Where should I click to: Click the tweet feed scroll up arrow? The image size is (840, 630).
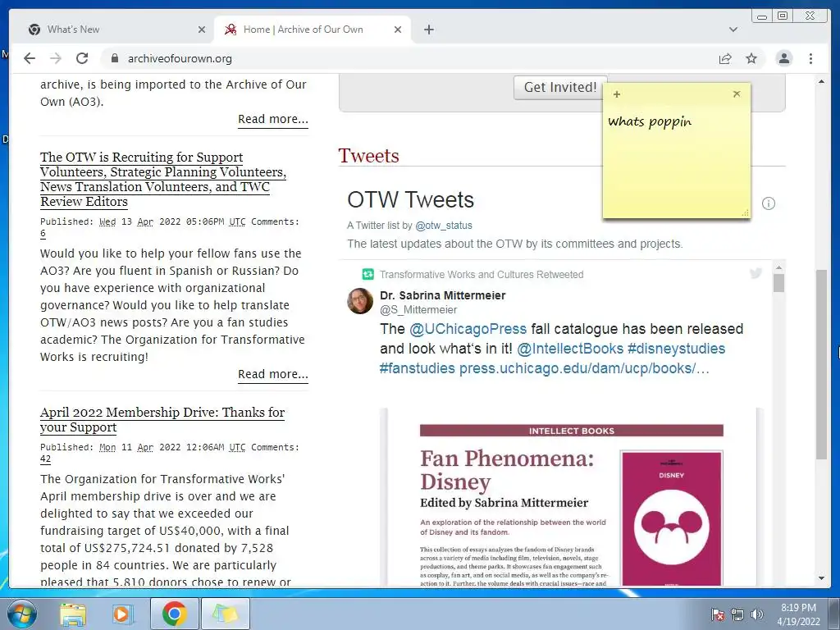(779, 267)
